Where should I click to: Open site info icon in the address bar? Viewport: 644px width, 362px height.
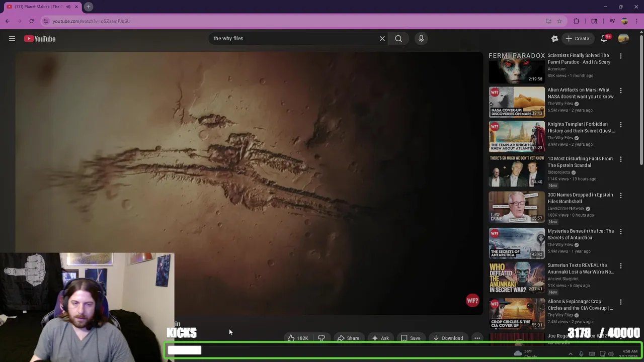tap(46, 21)
